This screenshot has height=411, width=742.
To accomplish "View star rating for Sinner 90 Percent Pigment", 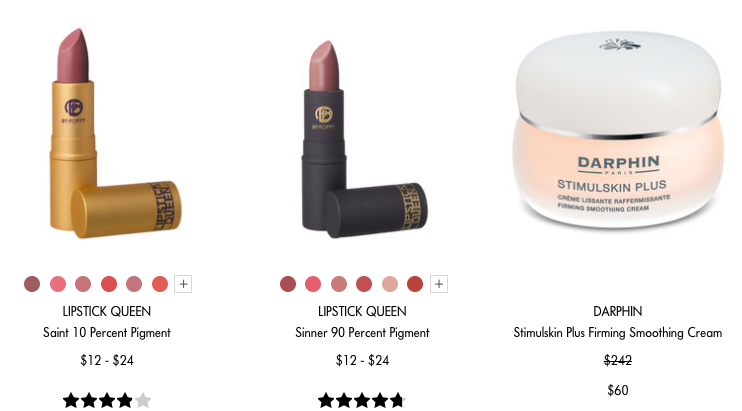I will [362, 401].
